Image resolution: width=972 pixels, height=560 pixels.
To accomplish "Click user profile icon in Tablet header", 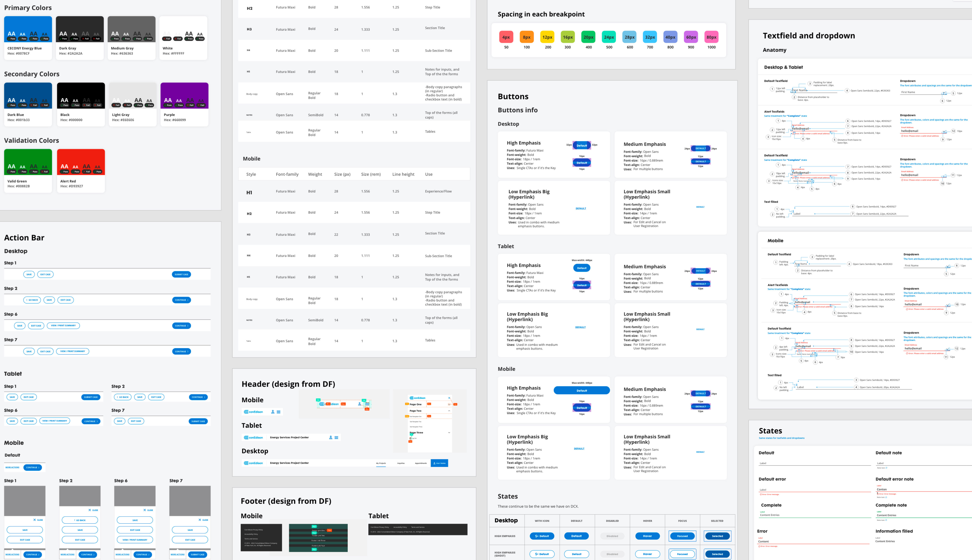I will tap(331, 438).
